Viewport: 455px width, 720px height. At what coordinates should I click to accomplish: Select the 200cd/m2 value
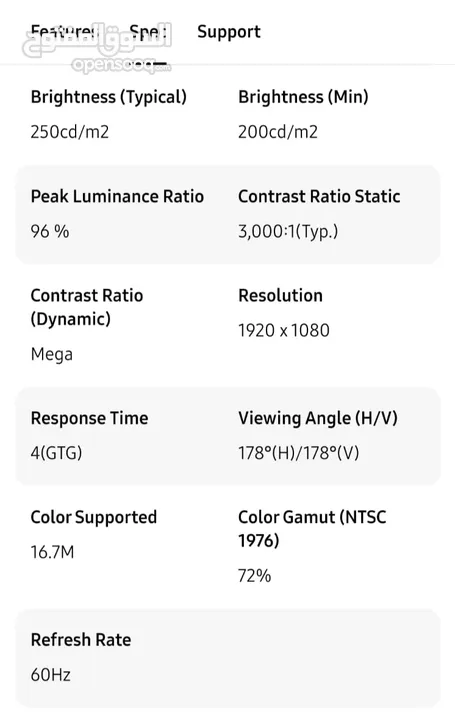pyautogui.click(x=278, y=132)
